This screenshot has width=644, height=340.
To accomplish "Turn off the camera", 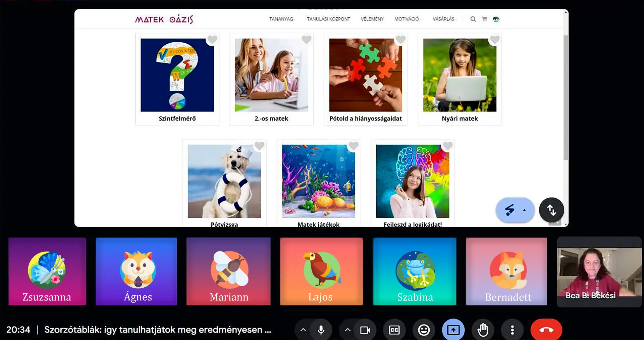I will tap(365, 330).
